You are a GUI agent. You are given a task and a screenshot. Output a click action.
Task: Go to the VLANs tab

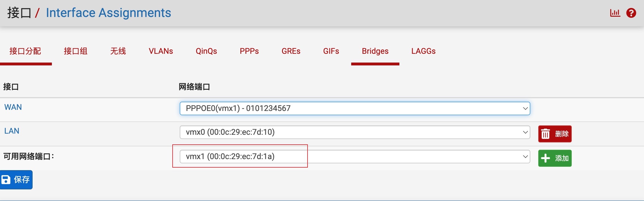pos(161,51)
